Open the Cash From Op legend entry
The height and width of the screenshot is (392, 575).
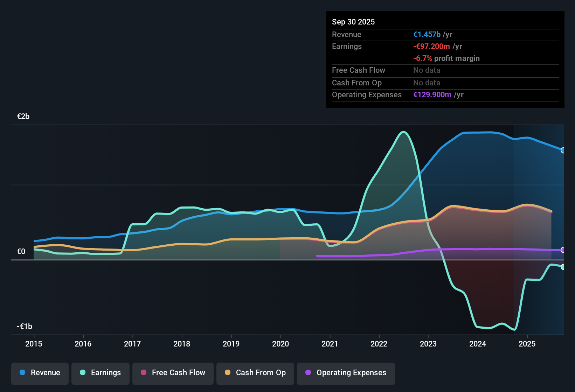[x=255, y=373]
